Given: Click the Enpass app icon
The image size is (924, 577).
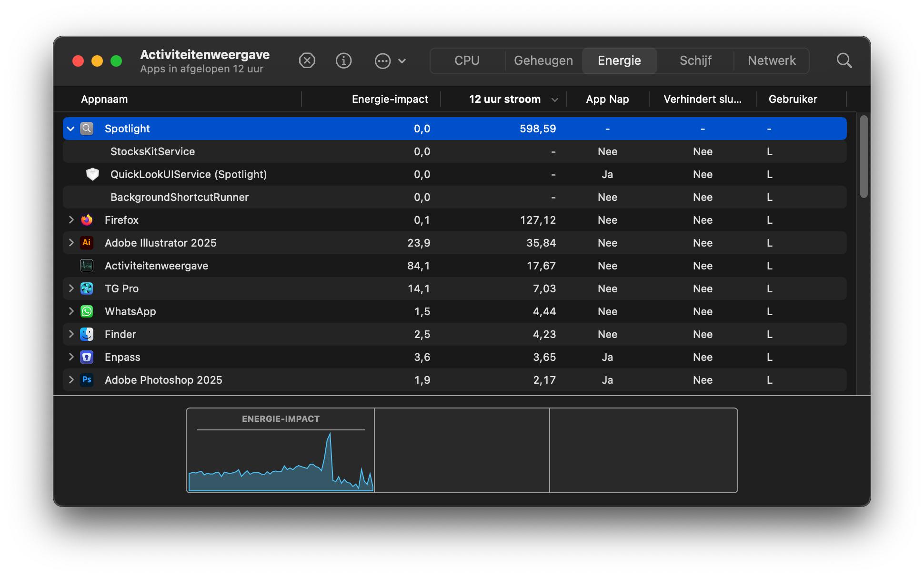Looking at the screenshot, I should tap(87, 357).
